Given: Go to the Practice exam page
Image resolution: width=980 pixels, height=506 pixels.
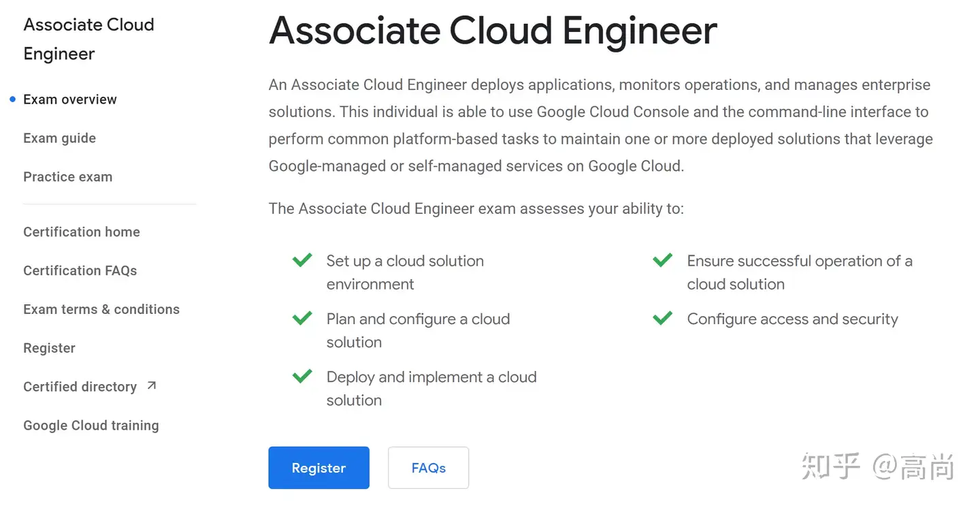Looking at the screenshot, I should tap(67, 177).
